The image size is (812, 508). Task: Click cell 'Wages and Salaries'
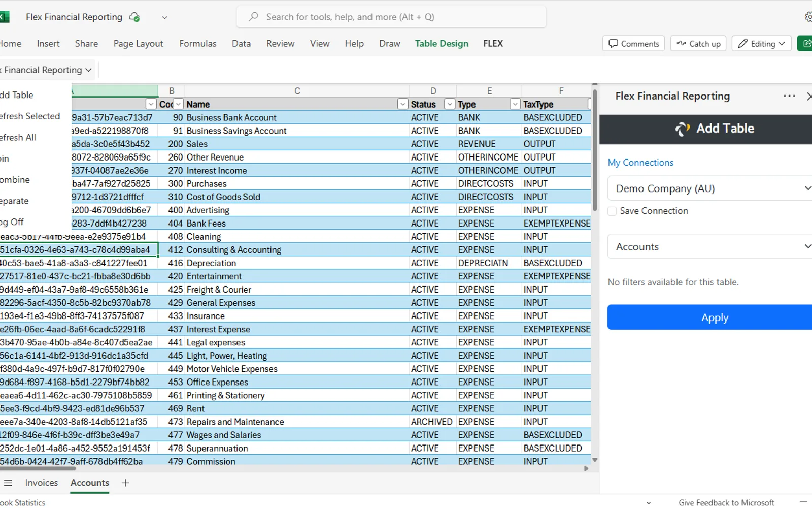(297, 435)
